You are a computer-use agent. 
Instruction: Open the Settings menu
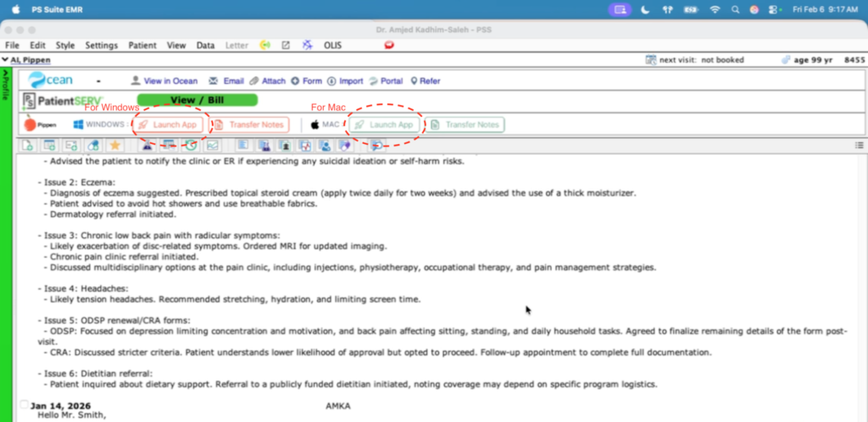click(x=102, y=45)
